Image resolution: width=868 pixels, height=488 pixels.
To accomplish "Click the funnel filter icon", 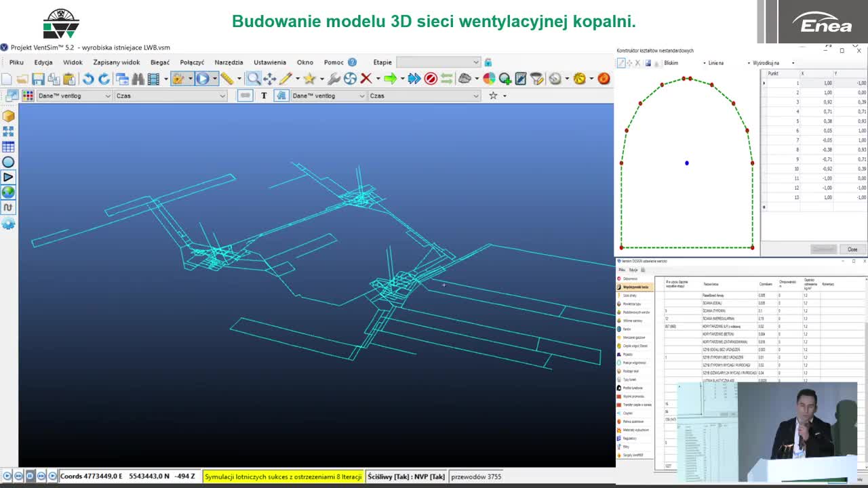I will point(536,79).
